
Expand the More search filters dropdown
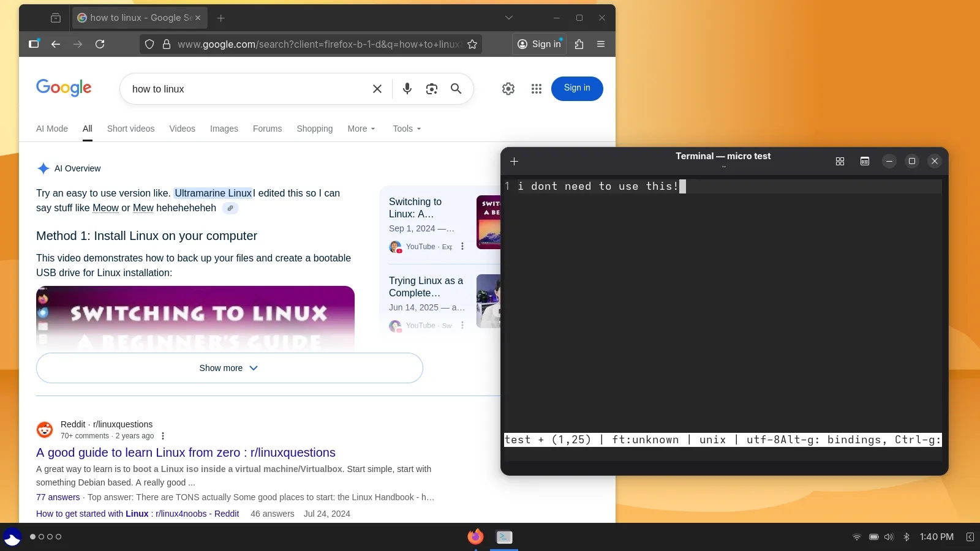(x=361, y=129)
